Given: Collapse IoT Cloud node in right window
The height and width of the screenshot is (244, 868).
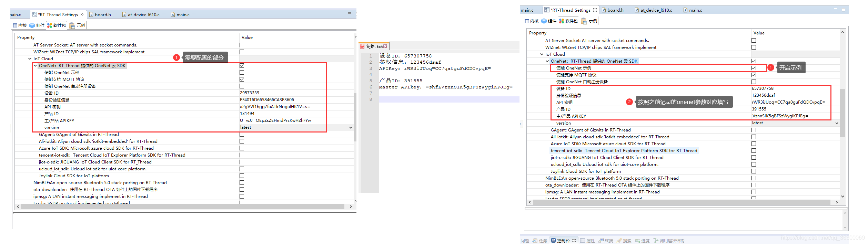Looking at the screenshot, I should 542,54.
